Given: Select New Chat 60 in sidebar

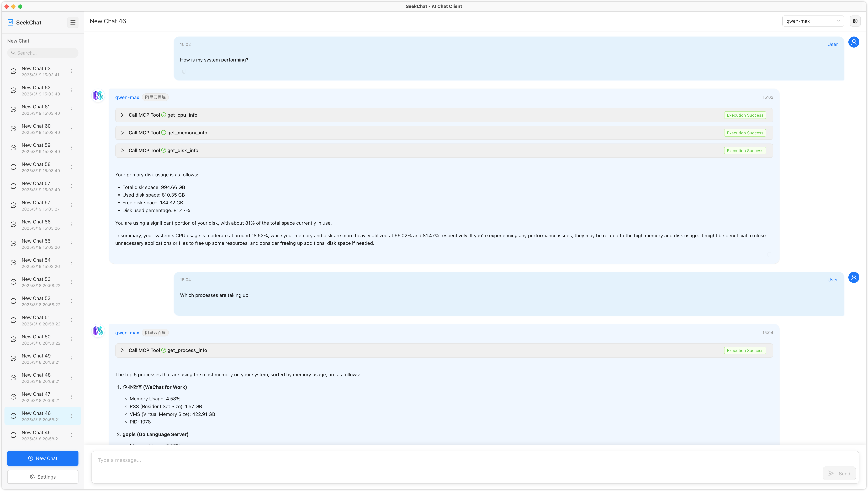Looking at the screenshot, I should pyautogui.click(x=36, y=129).
